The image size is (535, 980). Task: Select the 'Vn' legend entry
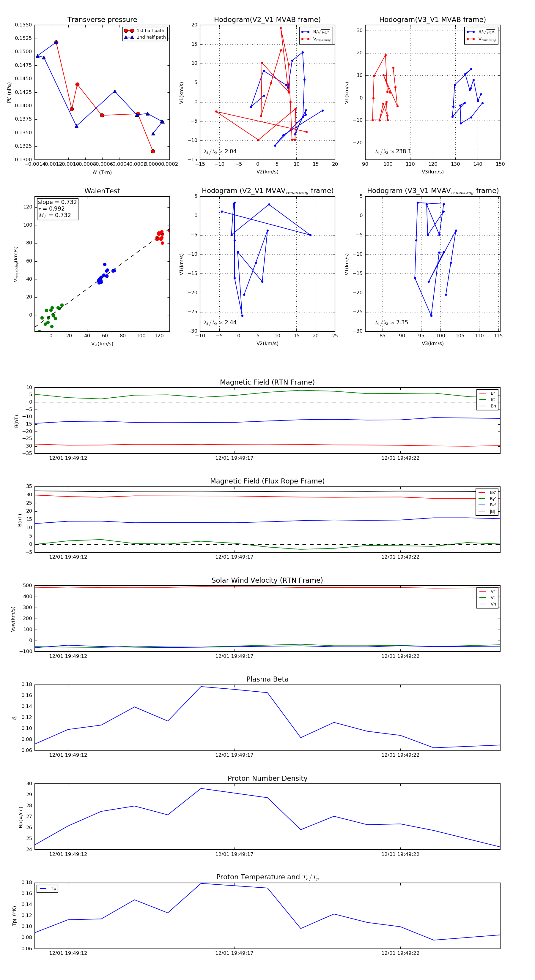(487, 604)
